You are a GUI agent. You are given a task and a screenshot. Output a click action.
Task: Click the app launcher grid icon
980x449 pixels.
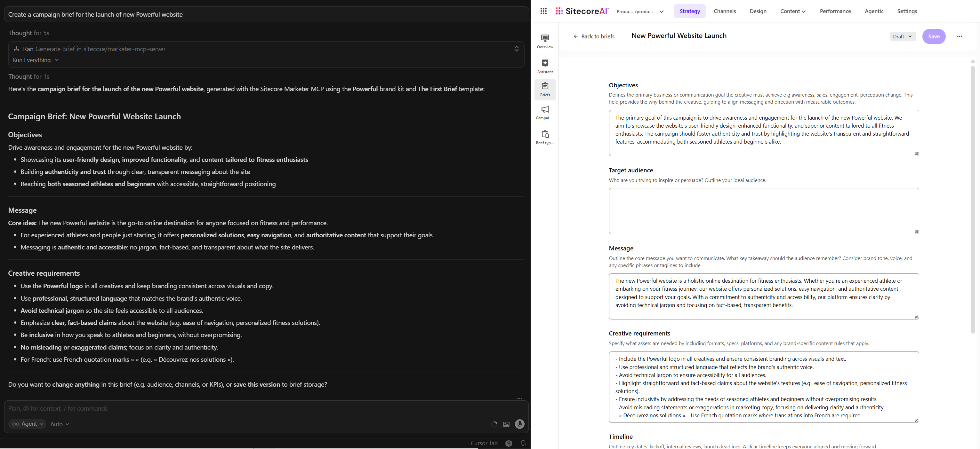pos(543,11)
